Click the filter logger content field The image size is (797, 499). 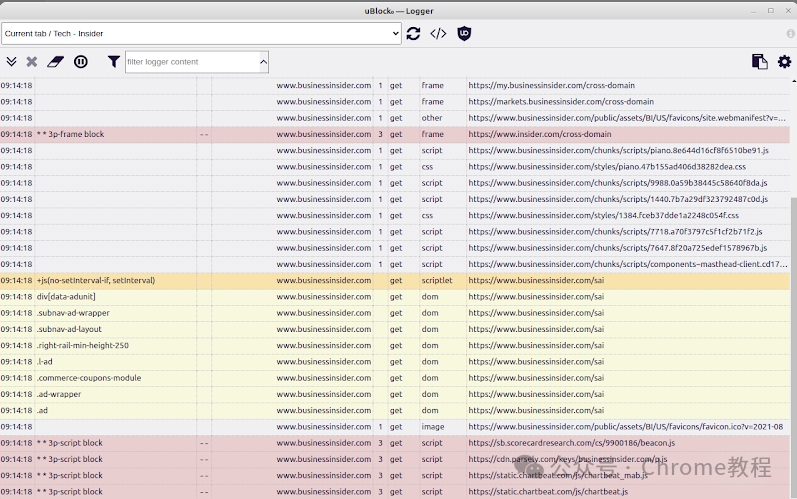click(192, 62)
